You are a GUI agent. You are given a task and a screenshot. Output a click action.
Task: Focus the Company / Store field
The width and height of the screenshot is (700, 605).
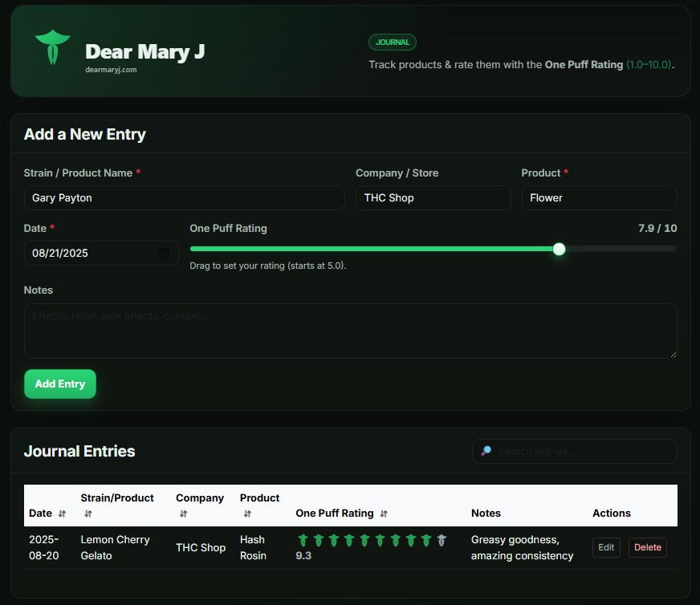433,197
